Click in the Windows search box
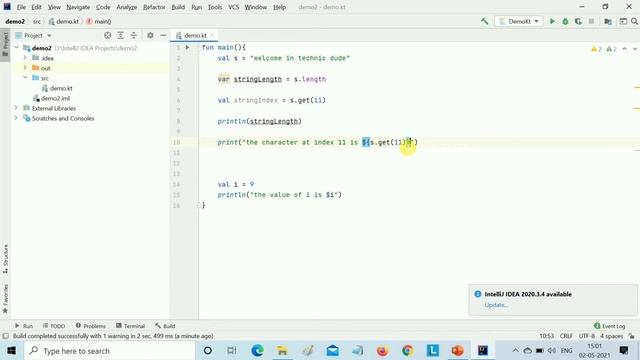The image size is (640, 360). pos(110,351)
